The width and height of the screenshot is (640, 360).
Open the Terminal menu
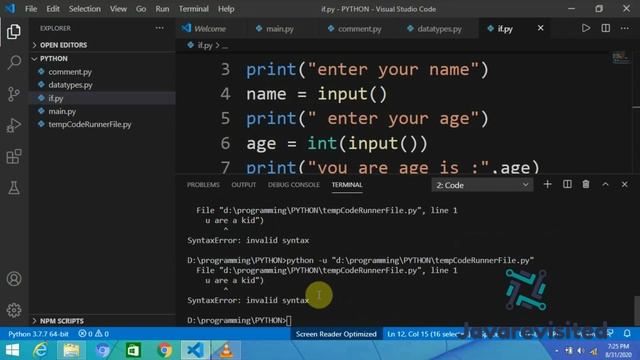(x=193, y=9)
